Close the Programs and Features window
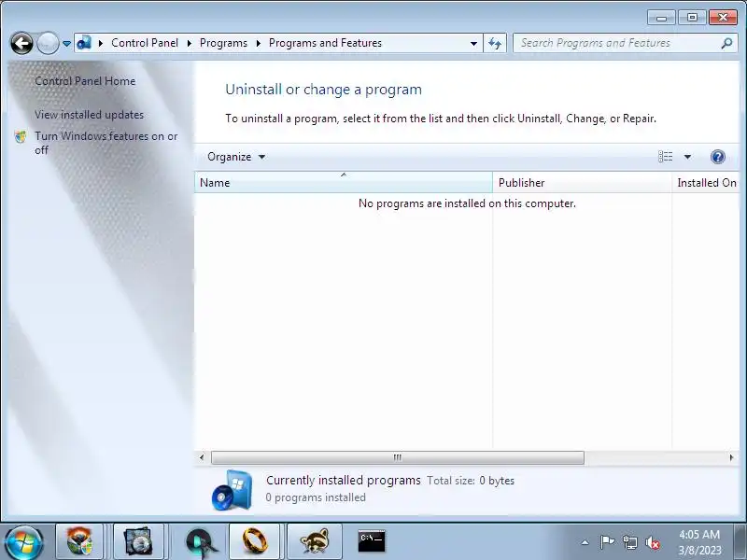The height and width of the screenshot is (560, 747). (x=723, y=18)
